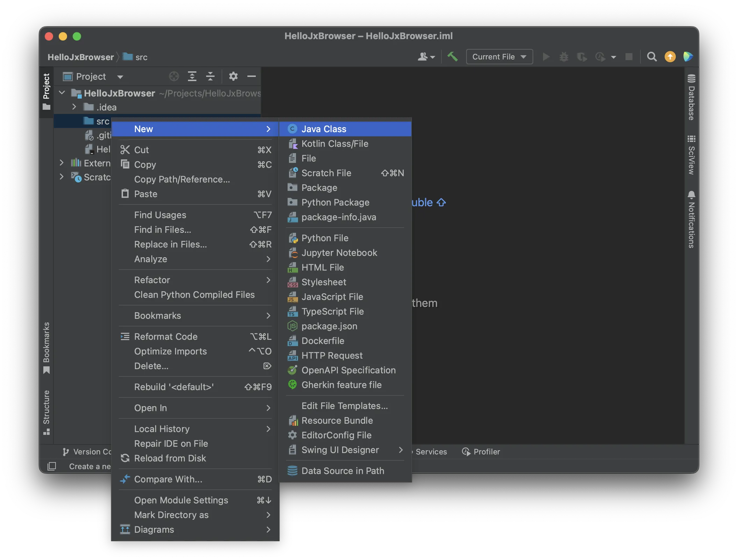738x560 pixels.
Task: Open the Analyze submenu
Action: pos(195,259)
